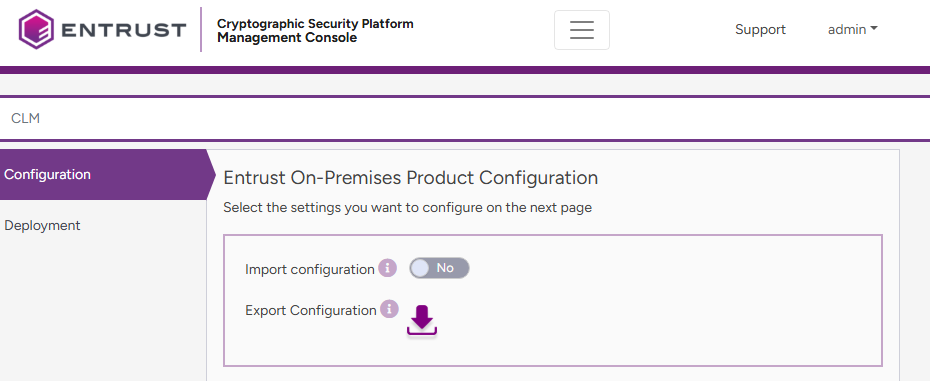The width and height of the screenshot is (930, 381).
Task: Click the On-Premises Product Configuration heading
Action: pos(410,178)
